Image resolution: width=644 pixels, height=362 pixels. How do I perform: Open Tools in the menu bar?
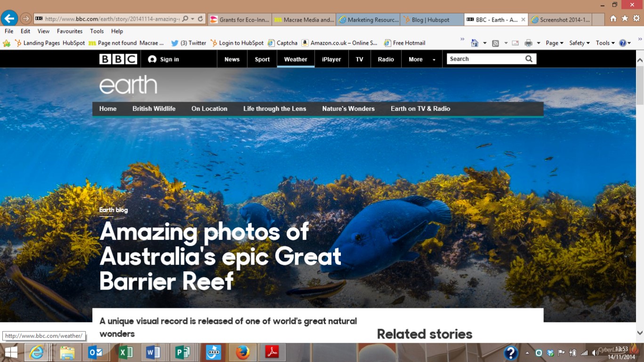(x=97, y=31)
